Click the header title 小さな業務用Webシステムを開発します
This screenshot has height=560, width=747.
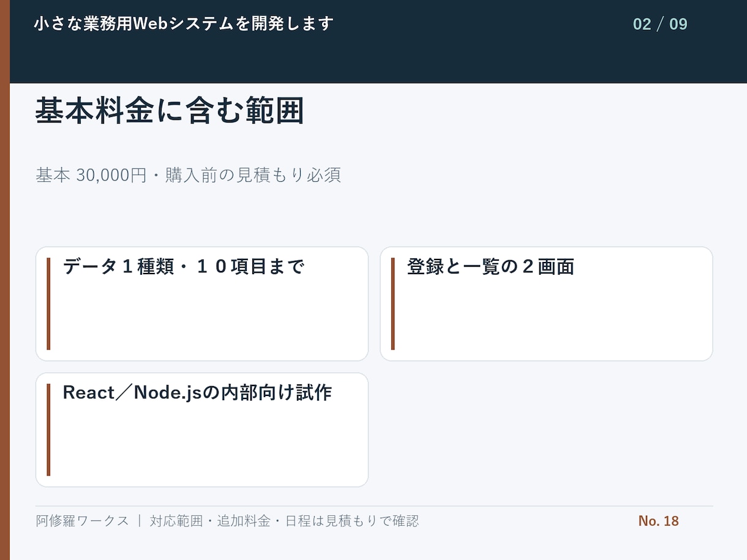[x=184, y=24]
